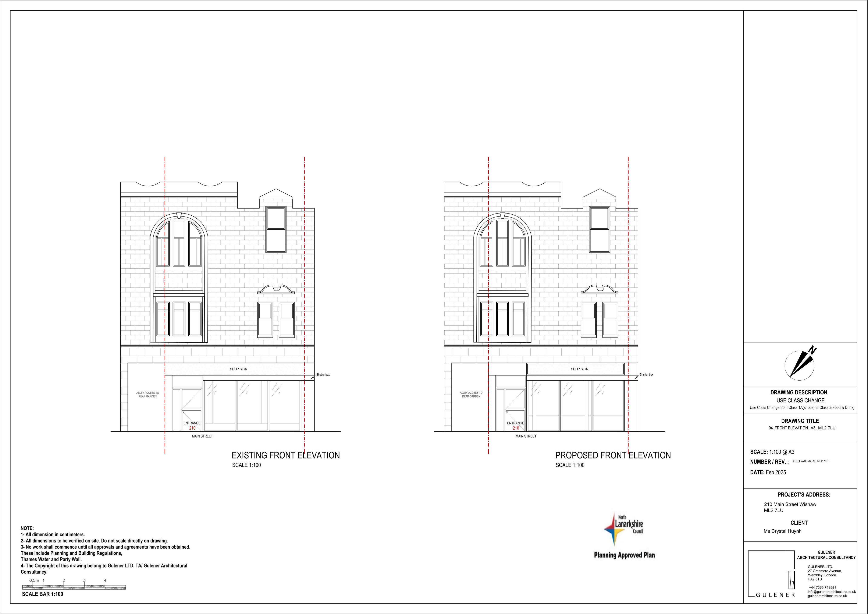Select 'ENTRANCE 210' on the proposed elevation
This screenshot has height=614, width=868.
coord(516,426)
